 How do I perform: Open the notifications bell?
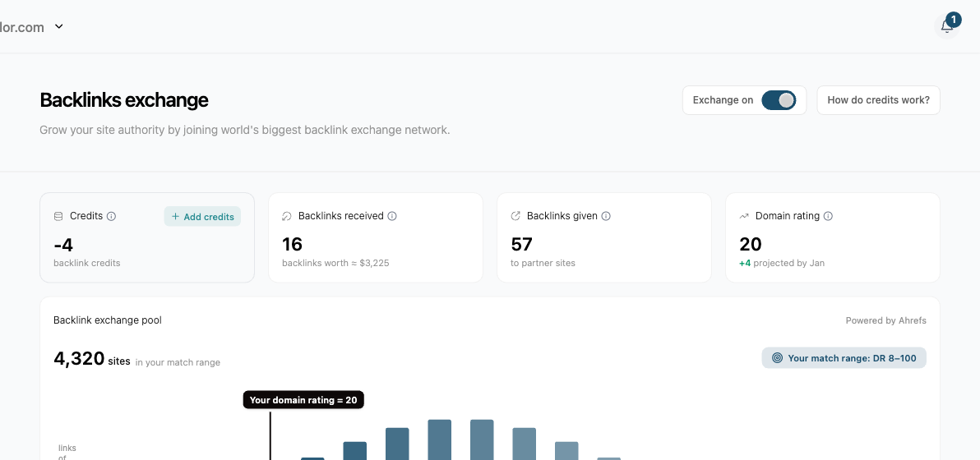click(x=946, y=26)
